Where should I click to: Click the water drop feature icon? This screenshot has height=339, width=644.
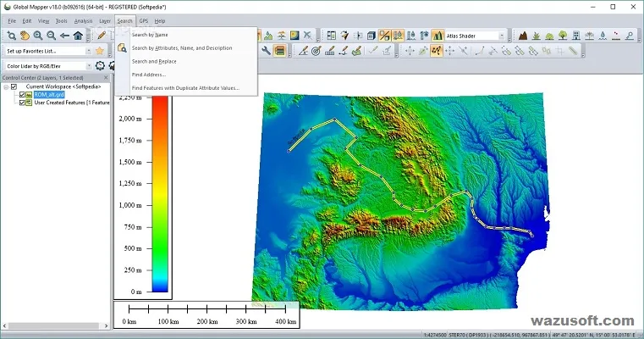[x=603, y=36]
